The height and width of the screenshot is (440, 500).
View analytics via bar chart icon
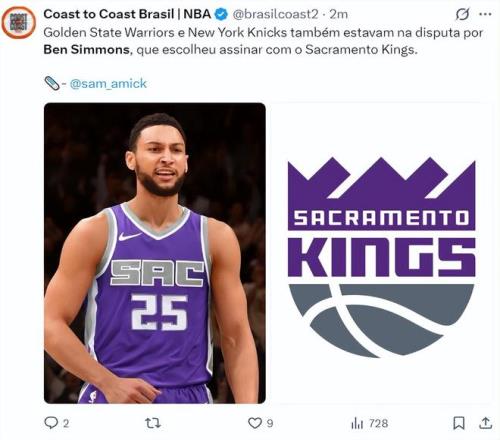click(357, 423)
